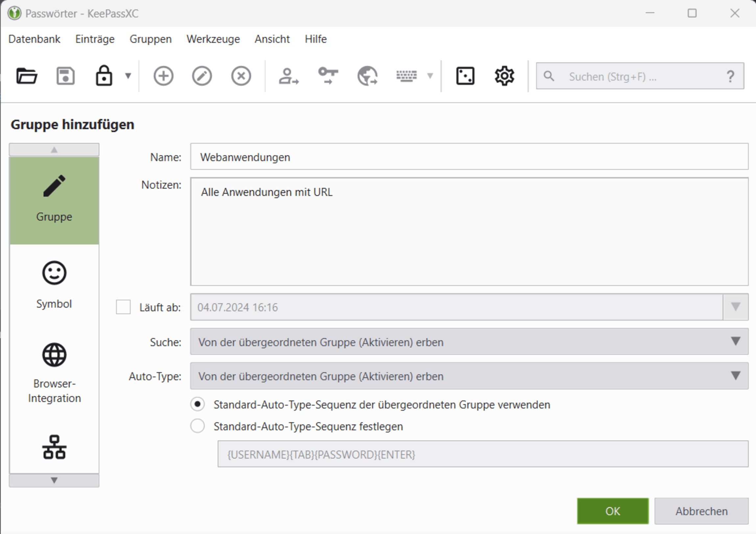Viewport: 756px width, 534px height.
Task: Delete entry with the circled X icon
Action: (x=241, y=76)
